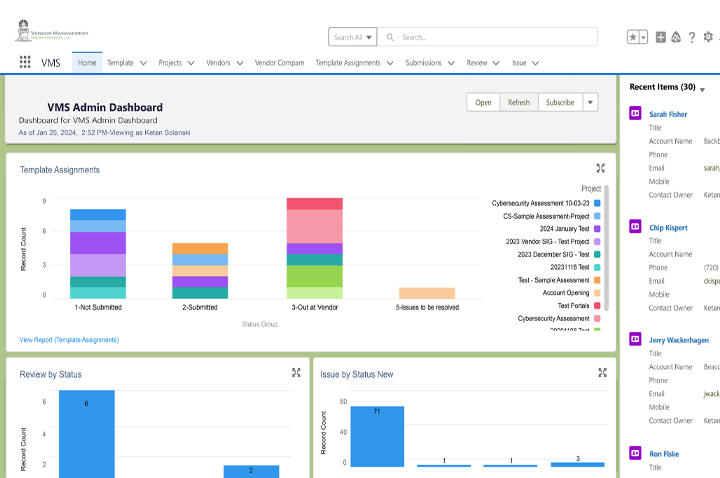
Task: Open the App Launcher grid icon
Action: [25, 62]
